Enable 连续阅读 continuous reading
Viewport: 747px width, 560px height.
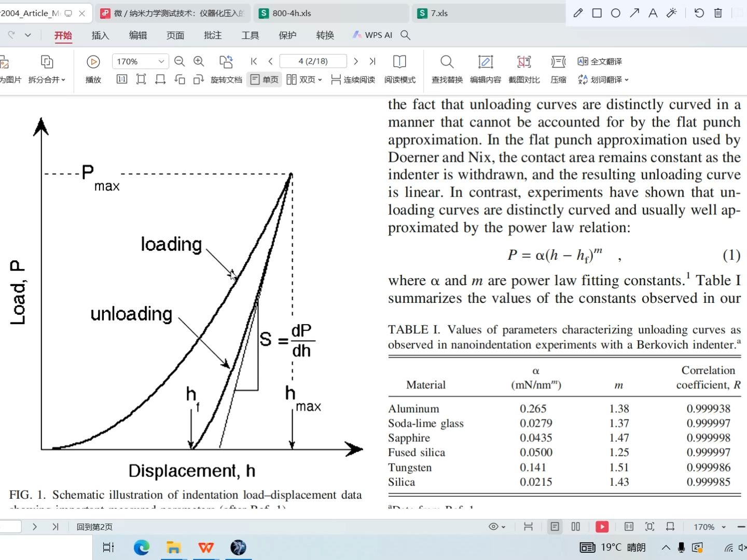click(x=353, y=79)
